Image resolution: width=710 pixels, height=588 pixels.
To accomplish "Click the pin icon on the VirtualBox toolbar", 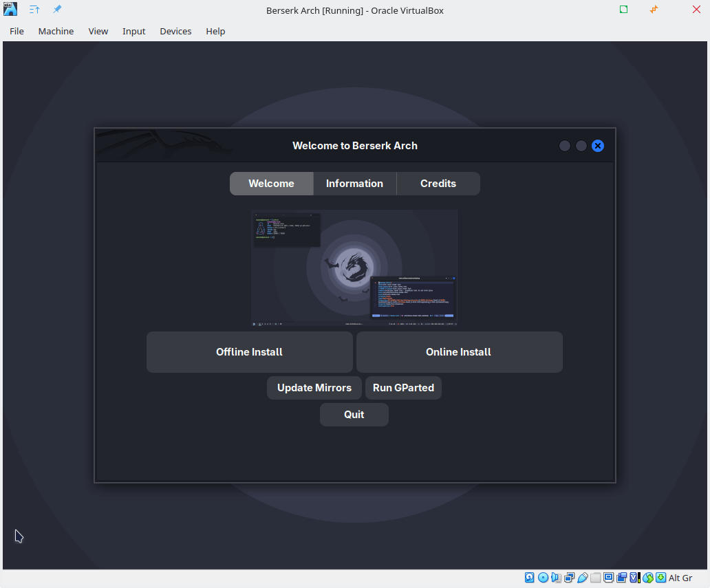I will 57,10.
